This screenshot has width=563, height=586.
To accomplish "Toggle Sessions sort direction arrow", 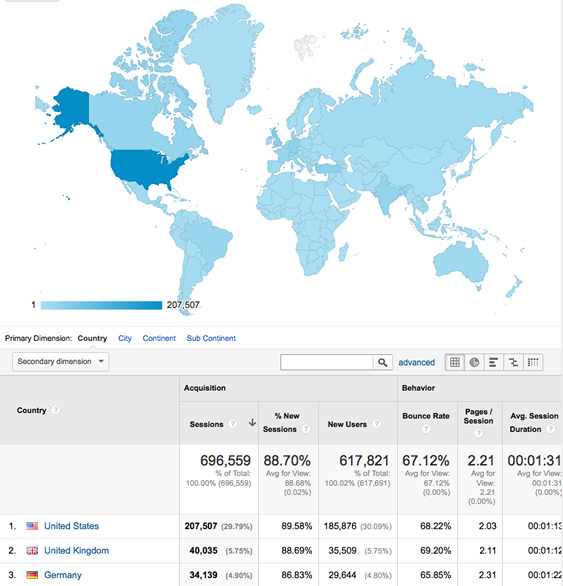I will point(252,423).
